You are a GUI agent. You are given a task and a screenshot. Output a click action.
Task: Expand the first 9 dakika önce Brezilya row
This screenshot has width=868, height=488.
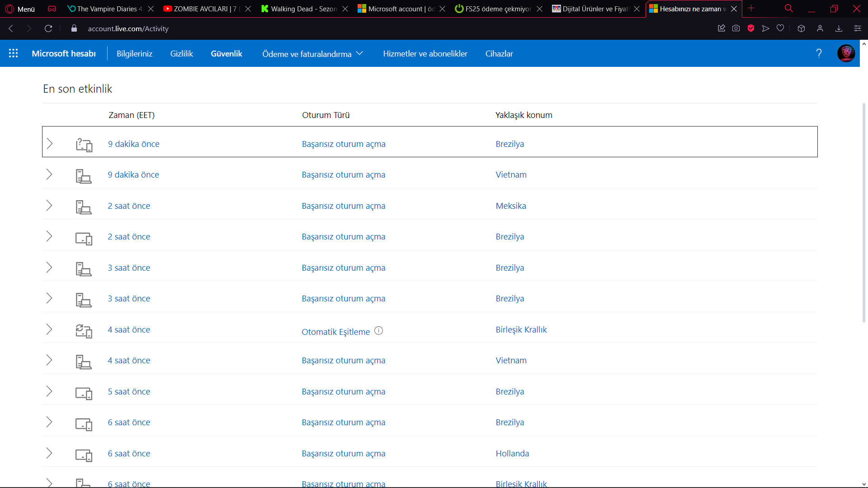pos(50,144)
